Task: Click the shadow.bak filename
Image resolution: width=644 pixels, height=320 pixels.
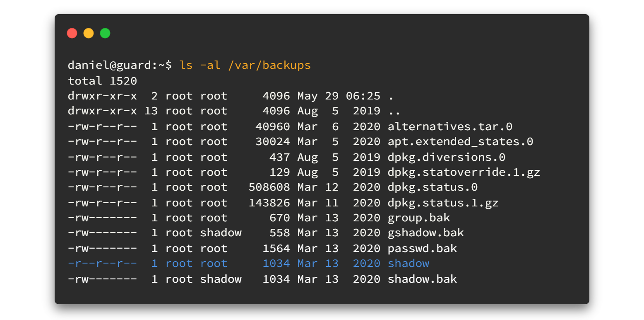Action: (x=422, y=279)
